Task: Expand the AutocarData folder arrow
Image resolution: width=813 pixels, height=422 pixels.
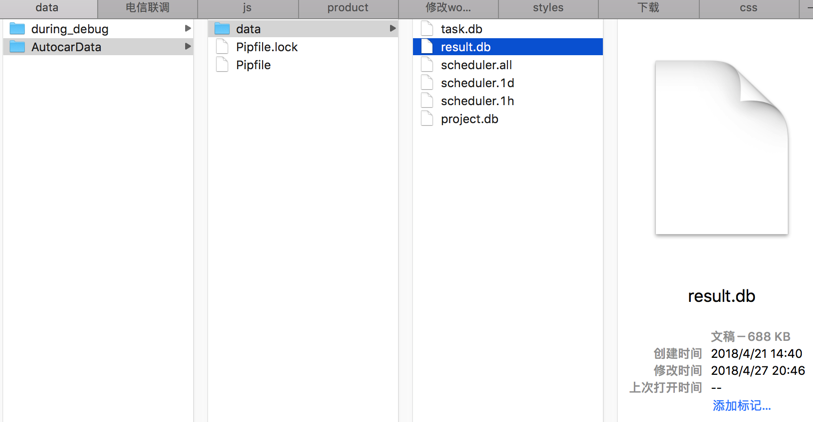Action: [187, 47]
